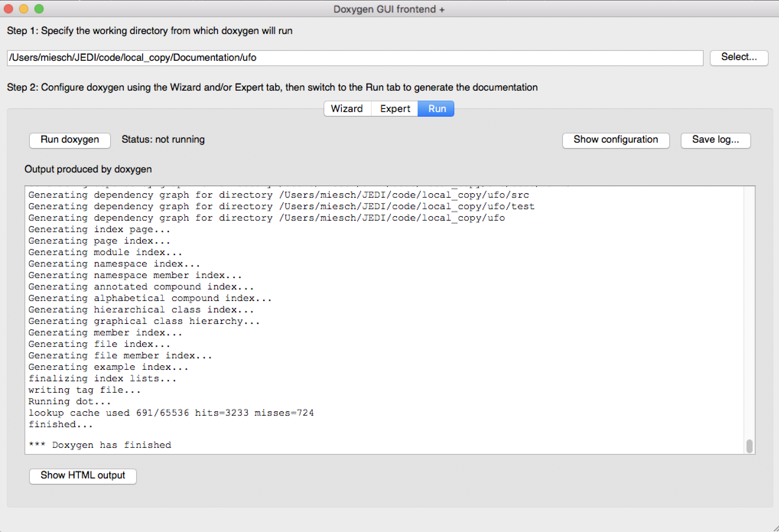Focus the working directory path field
The width and height of the screenshot is (779, 532).
point(355,58)
